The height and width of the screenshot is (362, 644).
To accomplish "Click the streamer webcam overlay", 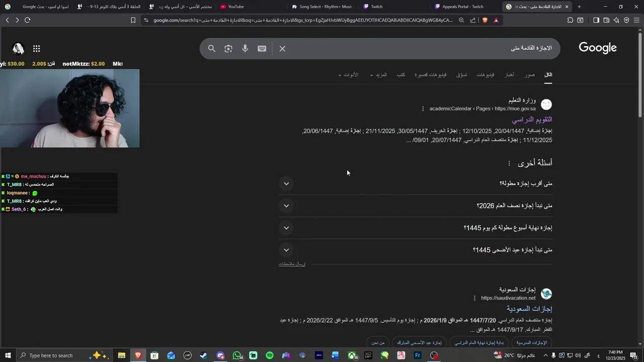I will pos(69,108).
